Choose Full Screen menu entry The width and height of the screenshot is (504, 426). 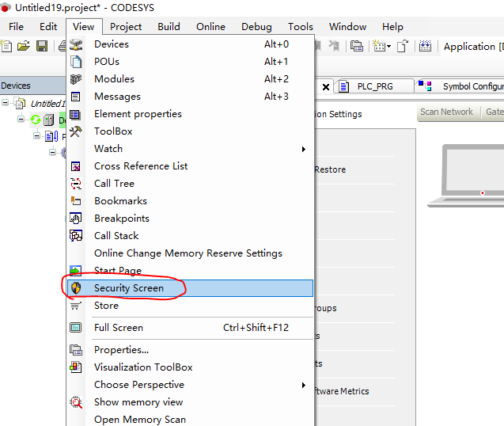coord(190,328)
